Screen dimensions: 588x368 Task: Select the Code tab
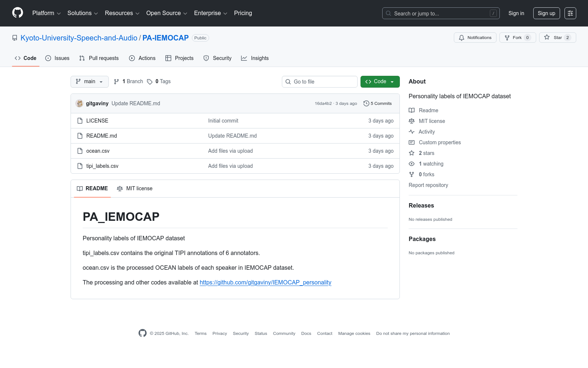pyautogui.click(x=26, y=58)
